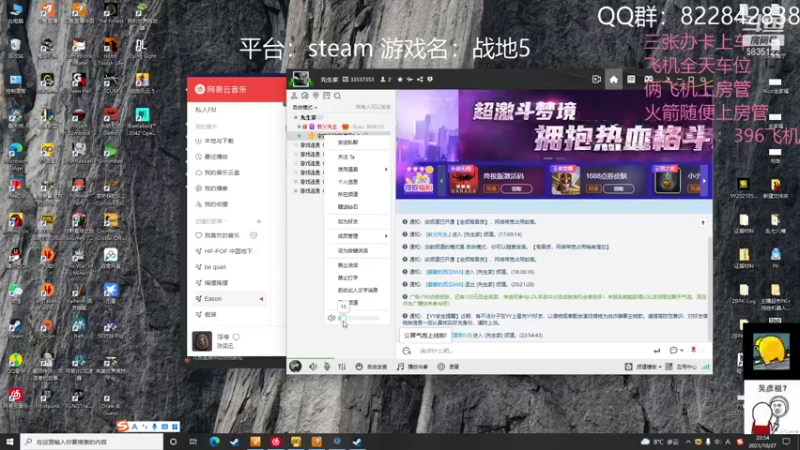Open the channel list grid icon beside home
This screenshot has width=800, height=450.
631,80
